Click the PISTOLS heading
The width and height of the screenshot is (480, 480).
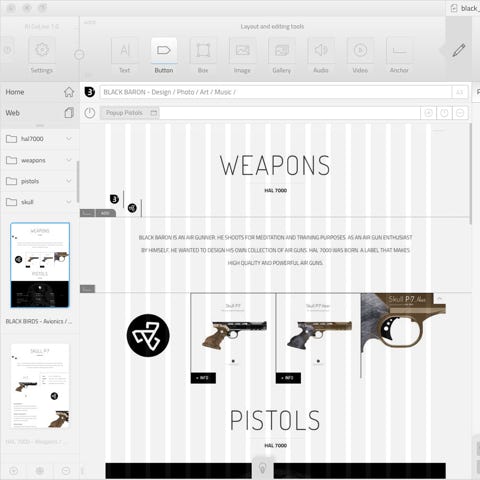click(x=275, y=420)
